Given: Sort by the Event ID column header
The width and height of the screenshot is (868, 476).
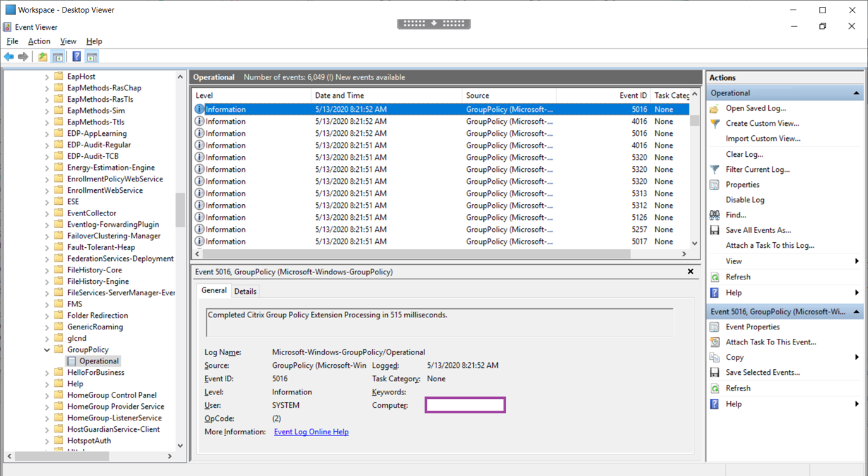Looking at the screenshot, I should coord(603,95).
